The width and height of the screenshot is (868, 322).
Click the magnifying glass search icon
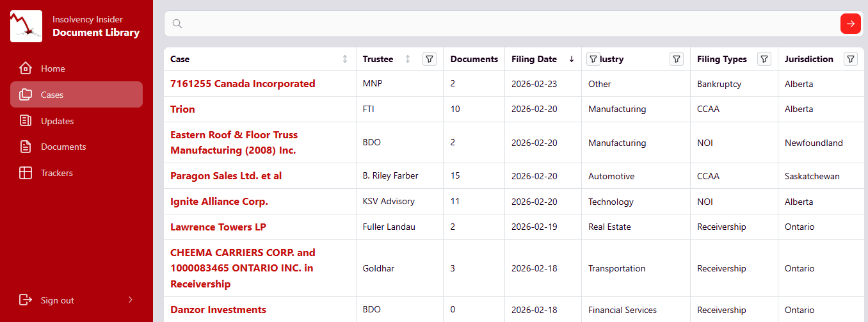pyautogui.click(x=177, y=24)
